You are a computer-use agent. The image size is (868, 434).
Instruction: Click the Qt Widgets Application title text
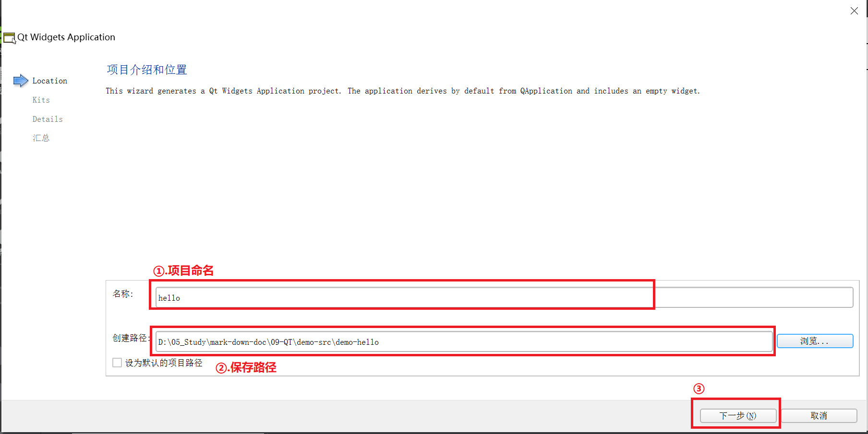(x=66, y=37)
